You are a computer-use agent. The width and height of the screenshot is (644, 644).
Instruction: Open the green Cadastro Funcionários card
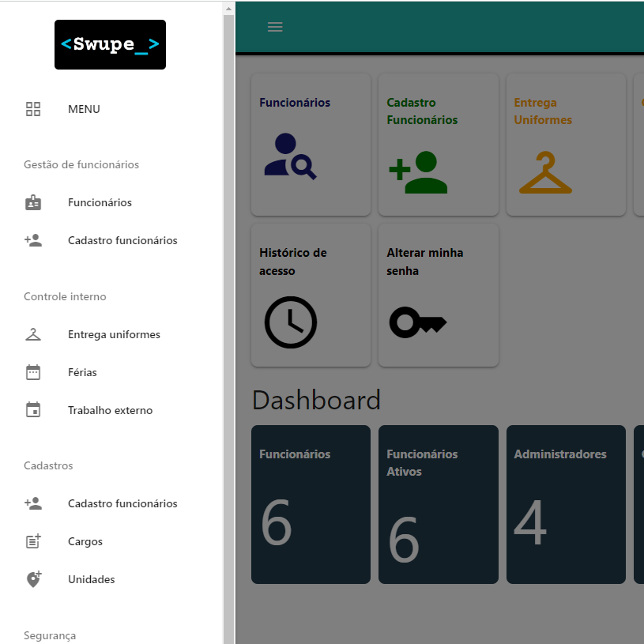pyautogui.click(x=438, y=145)
